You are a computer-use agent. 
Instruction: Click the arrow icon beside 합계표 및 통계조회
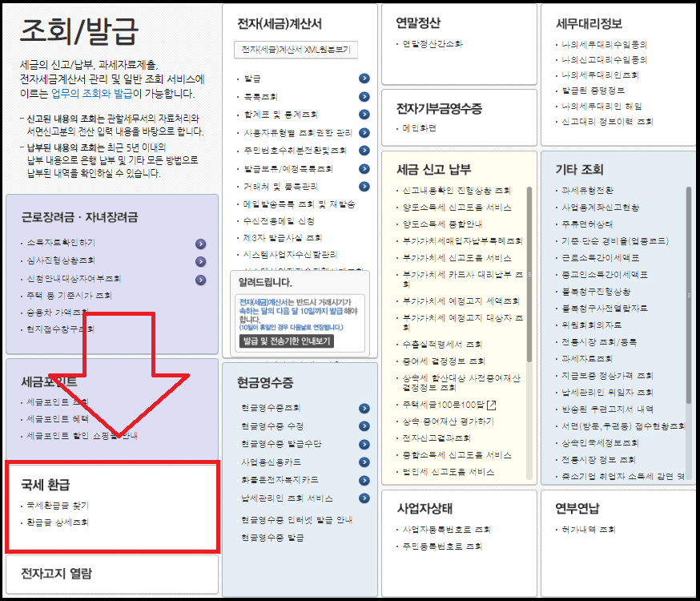click(364, 115)
